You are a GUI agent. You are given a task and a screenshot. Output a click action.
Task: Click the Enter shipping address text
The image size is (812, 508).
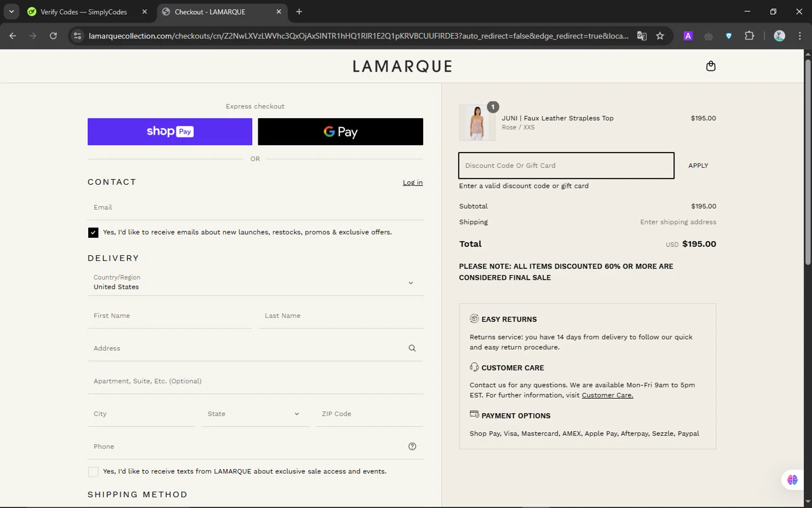click(678, 222)
